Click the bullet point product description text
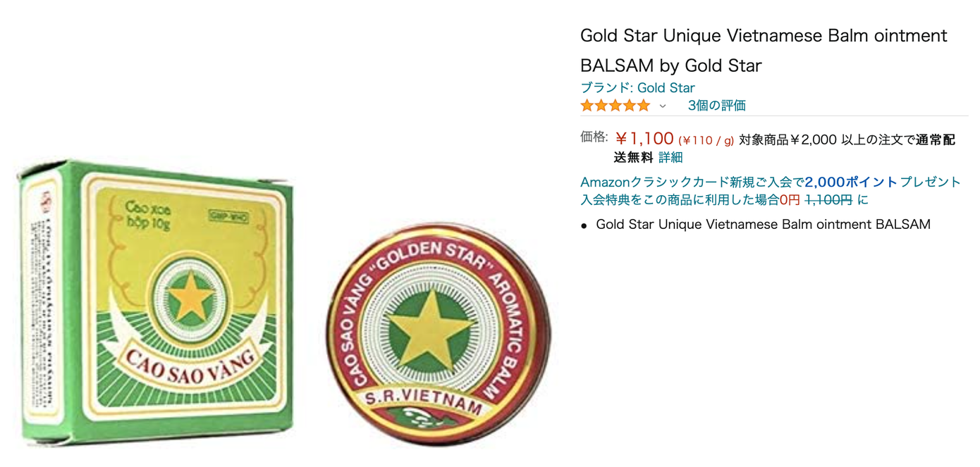The width and height of the screenshot is (980, 467). tap(763, 224)
